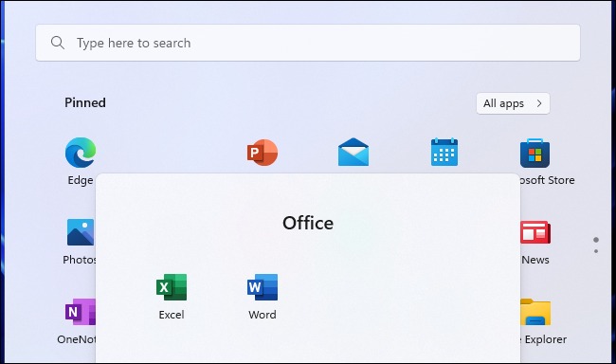Image resolution: width=616 pixels, height=364 pixels.
Task: Jump to next pinned page via lower dot
Action: click(x=596, y=251)
